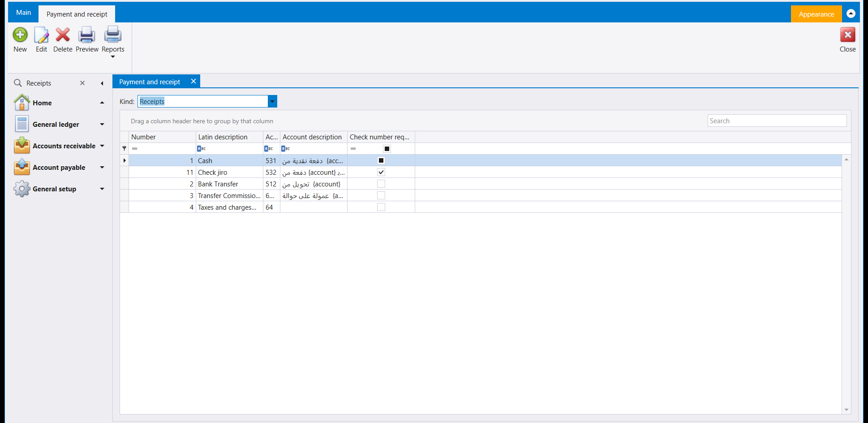868x423 pixels.
Task: Select the Check jiro cell
Action: (229, 172)
